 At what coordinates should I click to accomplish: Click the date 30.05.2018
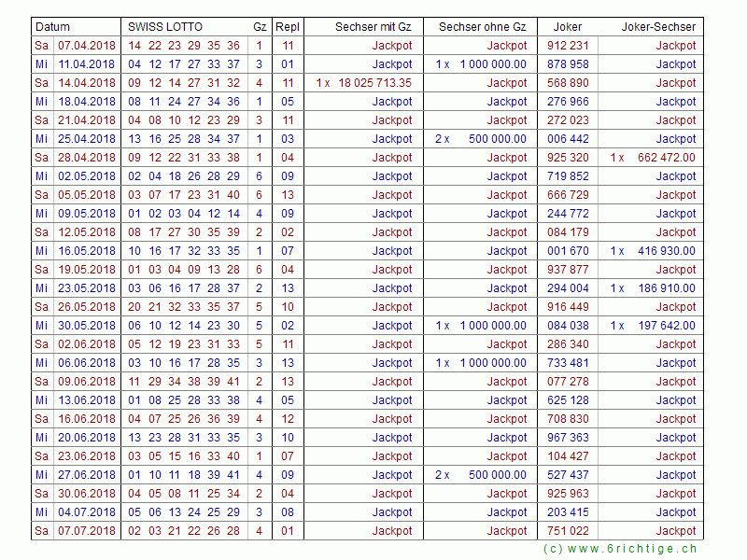[86, 326]
